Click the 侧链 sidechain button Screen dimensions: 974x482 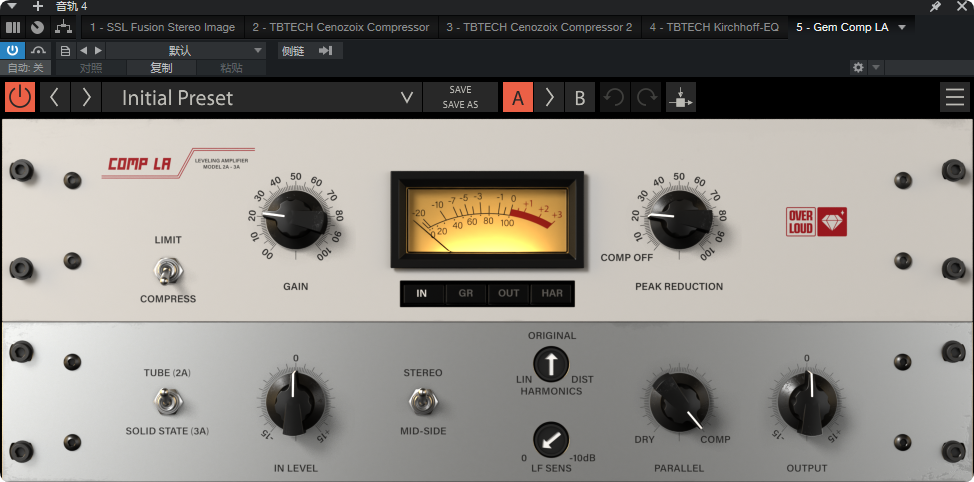tap(293, 51)
